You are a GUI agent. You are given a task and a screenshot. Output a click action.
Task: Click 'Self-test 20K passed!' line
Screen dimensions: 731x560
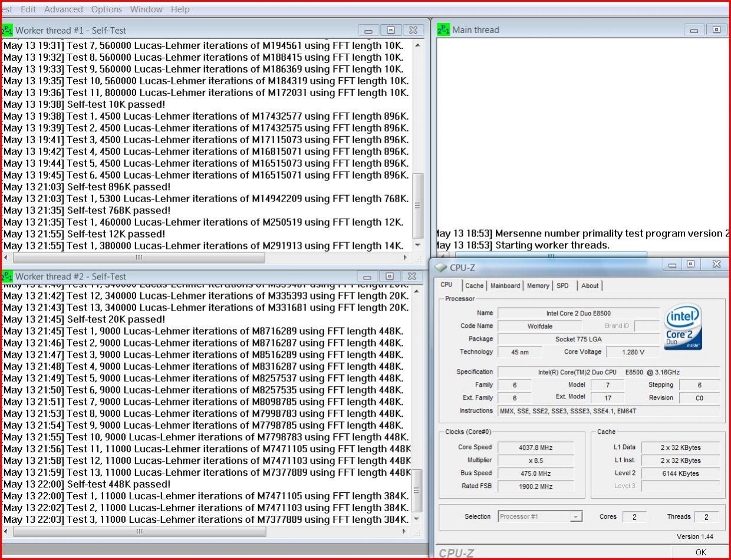click(x=84, y=319)
